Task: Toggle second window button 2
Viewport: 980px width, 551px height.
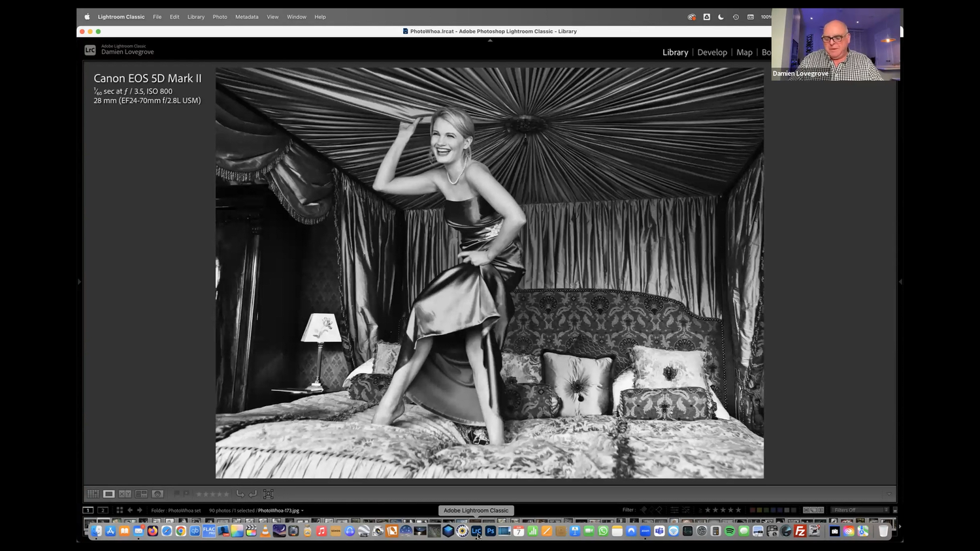Action: point(103,510)
